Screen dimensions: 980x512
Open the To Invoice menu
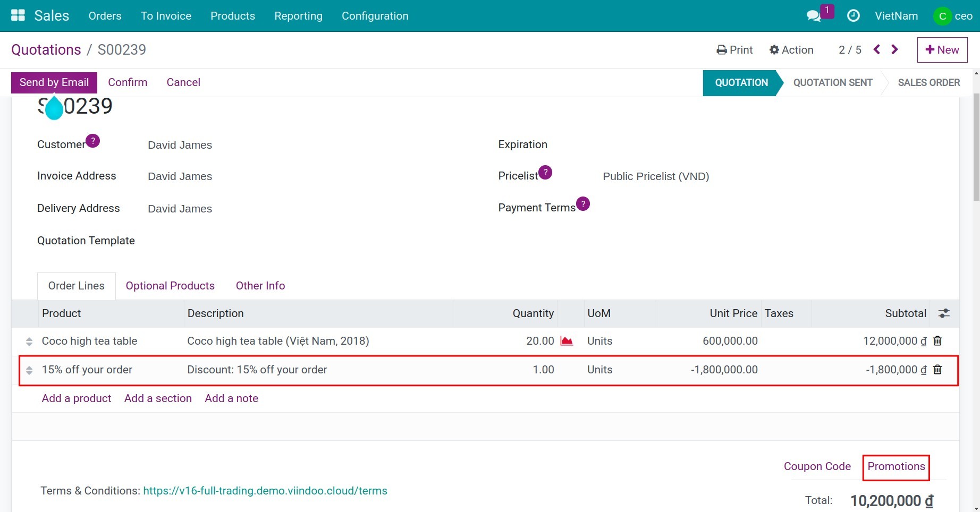[x=166, y=16]
